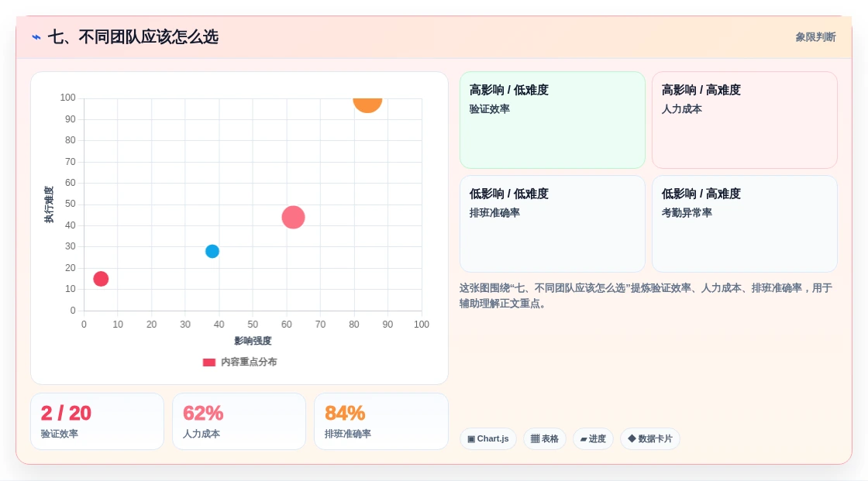Toggle the 内容重点分布 legend swatch
Screen dimensions: 868x481
208,362
